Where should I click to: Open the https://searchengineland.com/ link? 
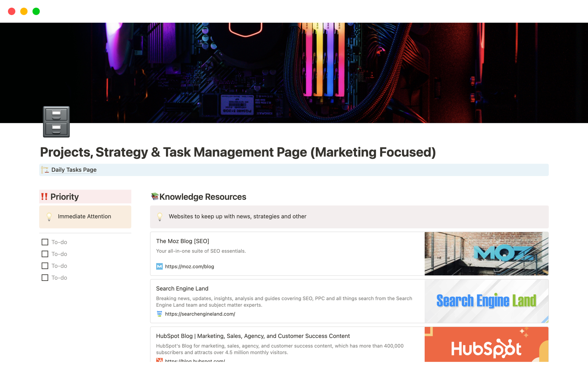200,314
